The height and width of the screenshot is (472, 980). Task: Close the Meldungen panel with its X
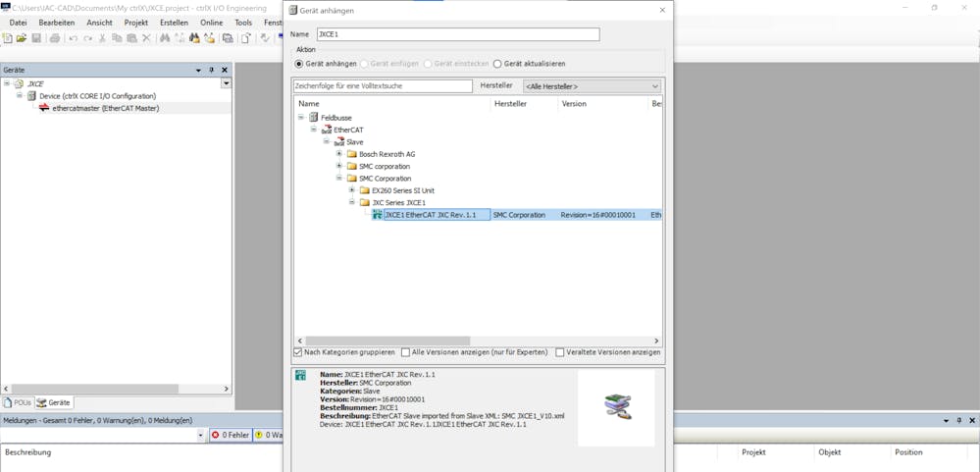(972, 421)
